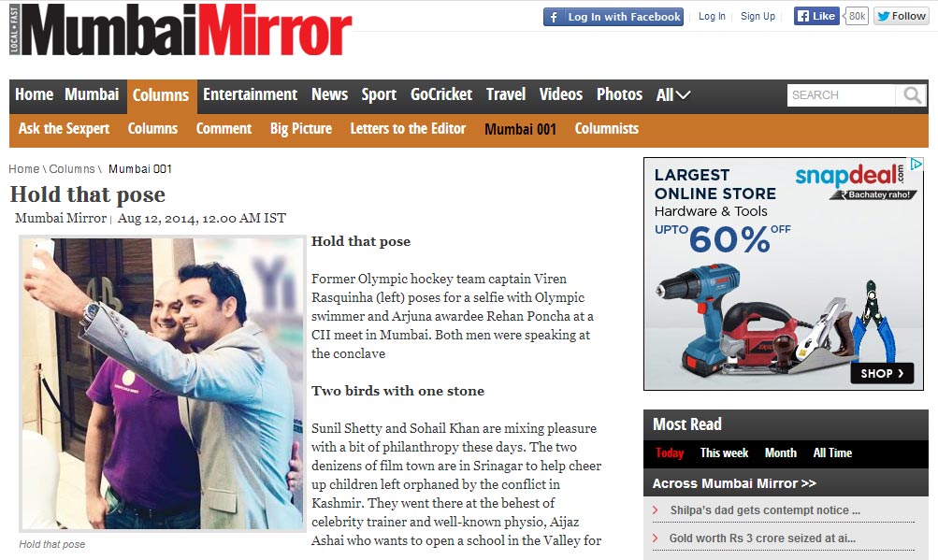Switch Most Read to This week tab
This screenshot has width=938, height=560.
coord(725,452)
